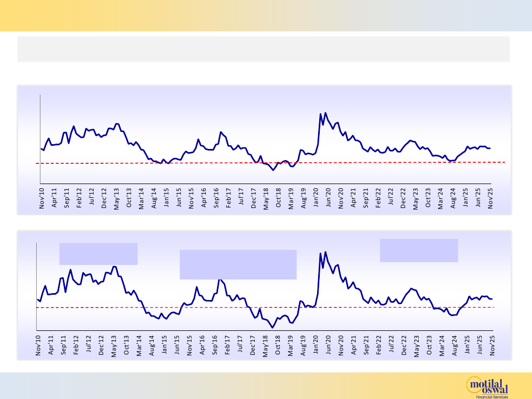Click the Motilal Oswal logo

[487, 386]
